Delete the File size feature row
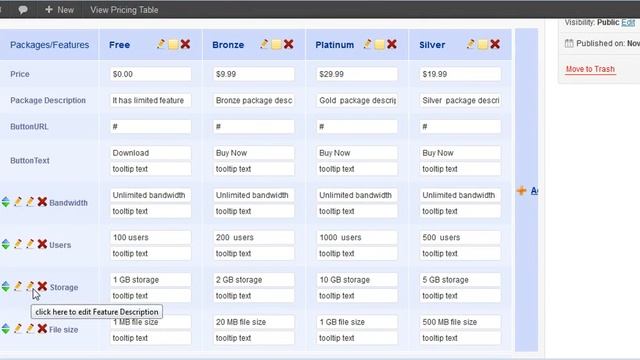This screenshot has height=360, width=640. pyautogui.click(x=42, y=329)
